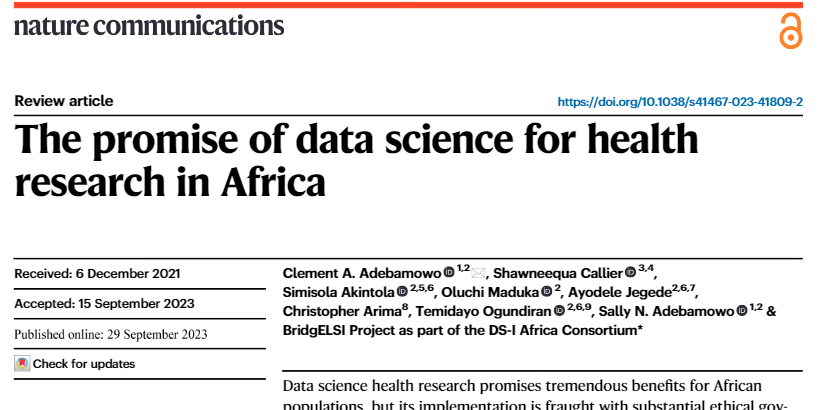Click the Review article label
This screenshot has height=410, width=820.
pos(64,101)
